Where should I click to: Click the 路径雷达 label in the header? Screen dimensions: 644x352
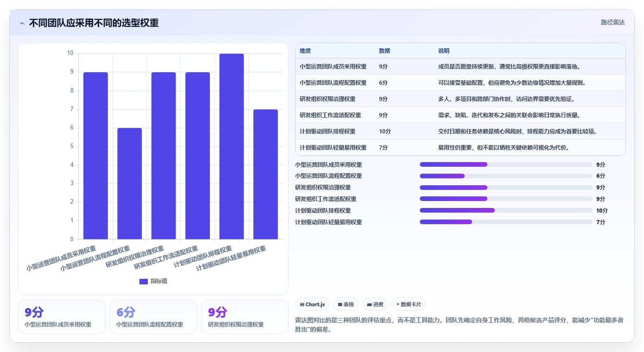[613, 22]
